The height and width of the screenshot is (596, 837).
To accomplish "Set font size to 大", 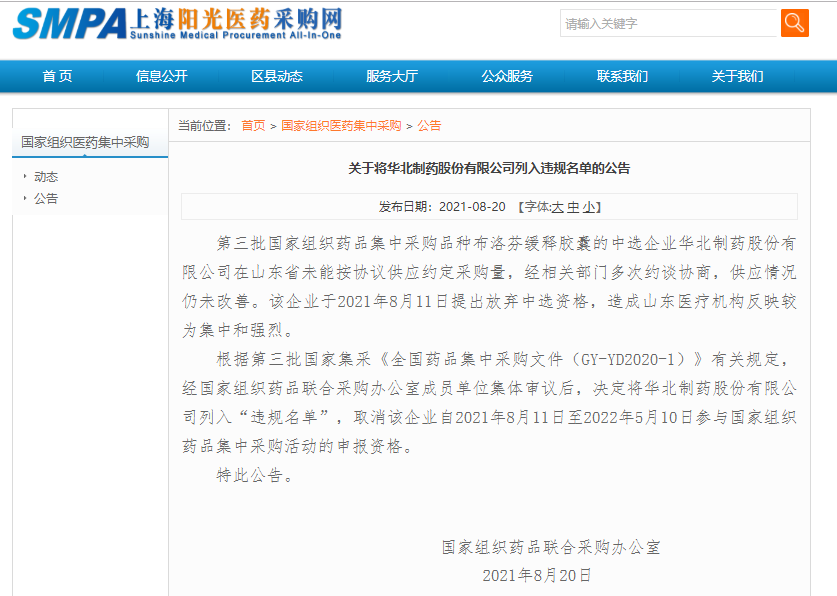I will 557,207.
